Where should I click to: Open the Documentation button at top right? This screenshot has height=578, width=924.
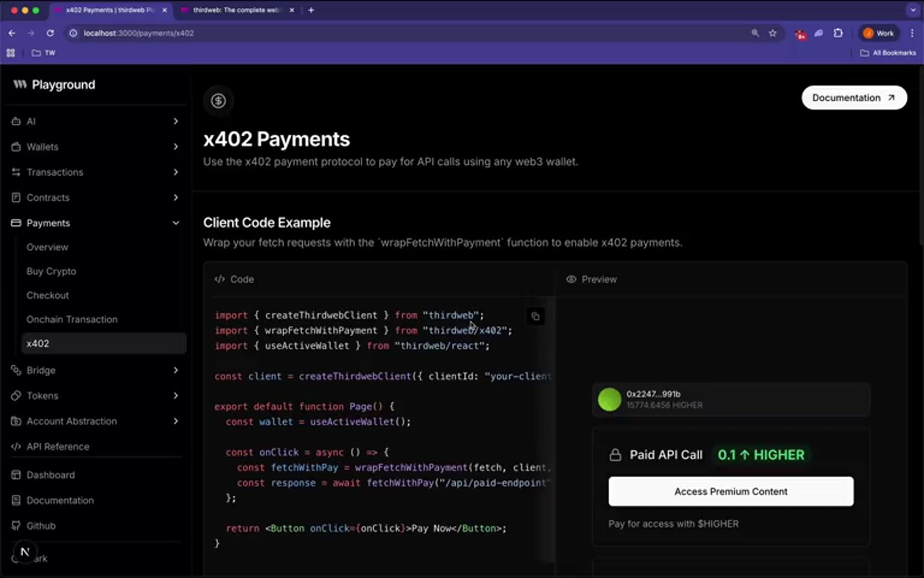coord(854,98)
